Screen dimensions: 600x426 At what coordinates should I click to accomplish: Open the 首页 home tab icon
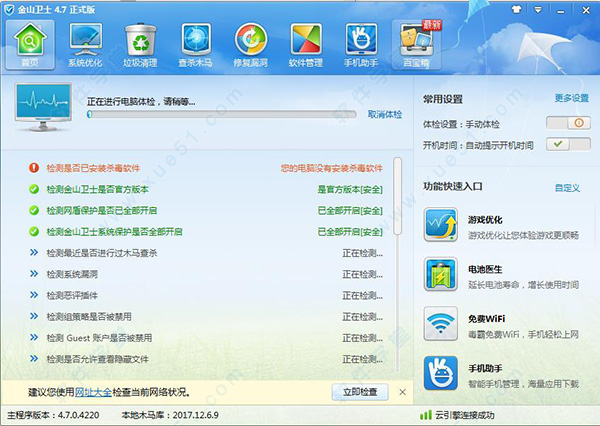pyautogui.click(x=30, y=45)
